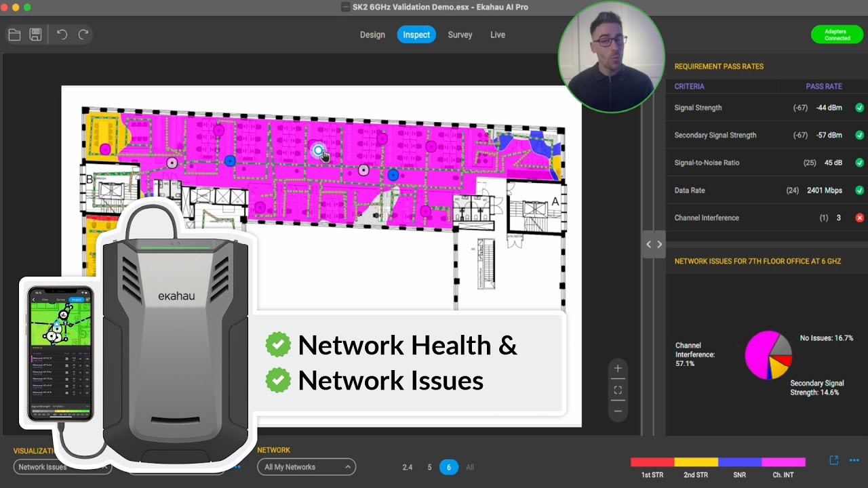Undo the last action
868x488 pixels.
click(x=62, y=35)
